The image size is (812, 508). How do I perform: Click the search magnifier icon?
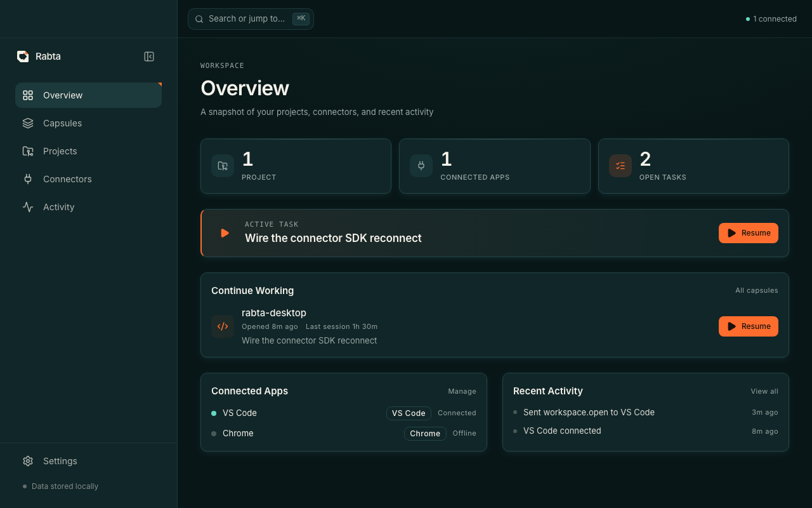click(x=199, y=19)
